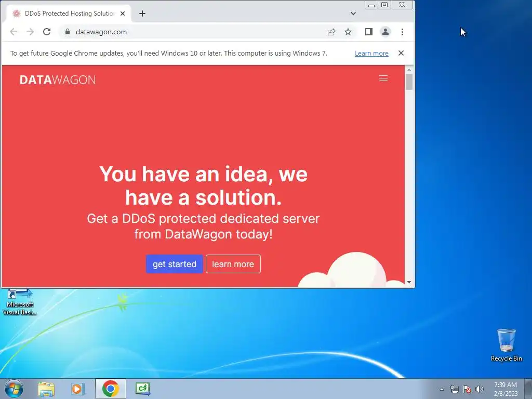The width and height of the screenshot is (532, 399).
Task: Reload the datawagon.com page
Action: 47,32
